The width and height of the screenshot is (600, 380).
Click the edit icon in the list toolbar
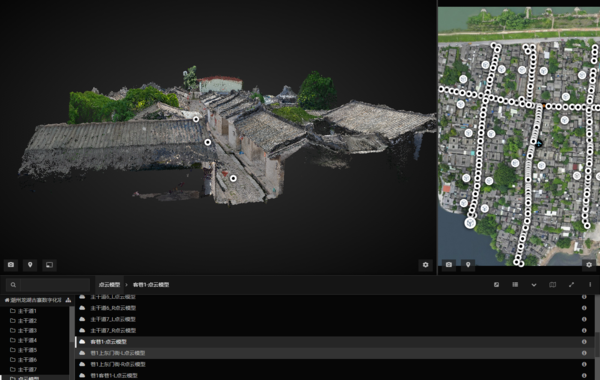coord(496,285)
